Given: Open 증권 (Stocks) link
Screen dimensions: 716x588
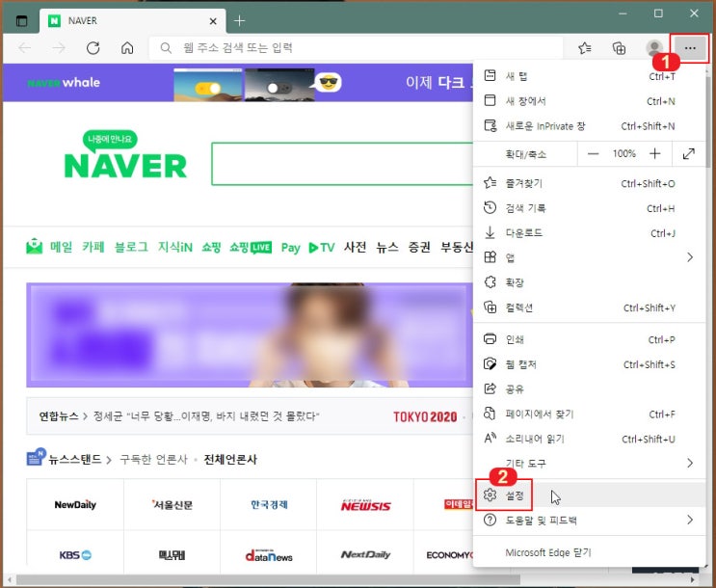Looking at the screenshot, I should (x=419, y=247).
